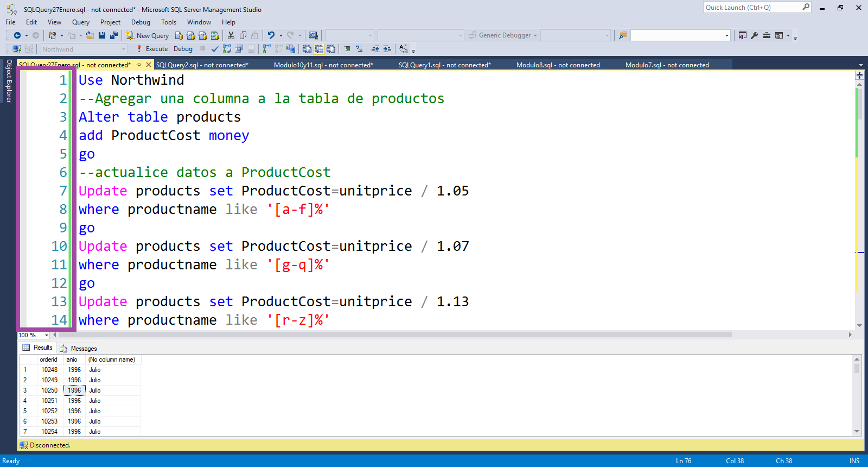This screenshot has width=868, height=467.
Task: Cut selection with scissors icon
Action: [x=231, y=35]
